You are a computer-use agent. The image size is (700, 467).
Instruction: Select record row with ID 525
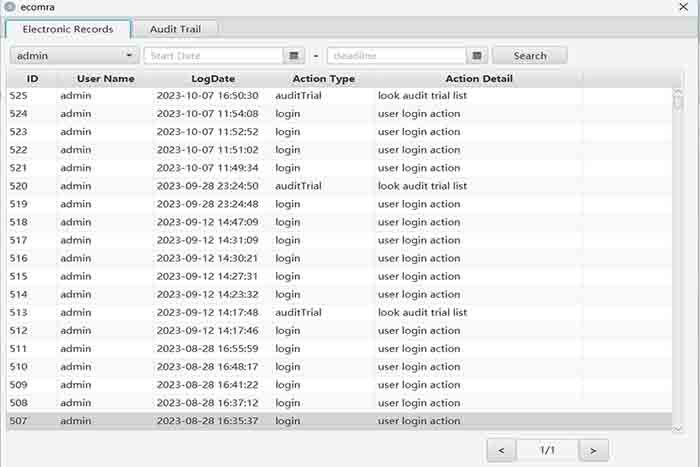pyautogui.click(x=300, y=96)
